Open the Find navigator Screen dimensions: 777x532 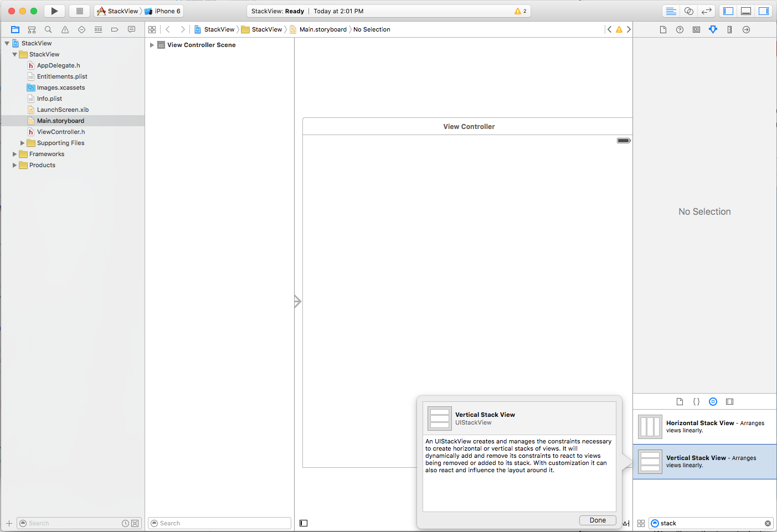[x=48, y=29]
